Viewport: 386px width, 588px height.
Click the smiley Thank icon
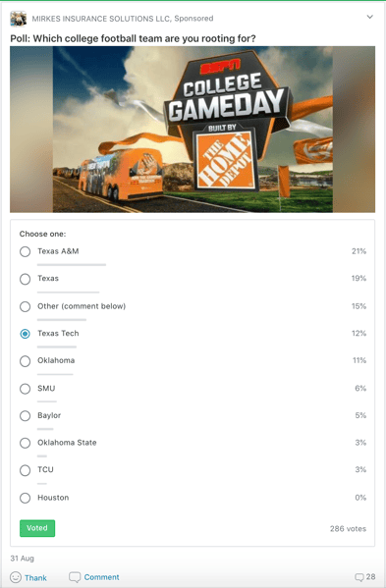point(16,577)
